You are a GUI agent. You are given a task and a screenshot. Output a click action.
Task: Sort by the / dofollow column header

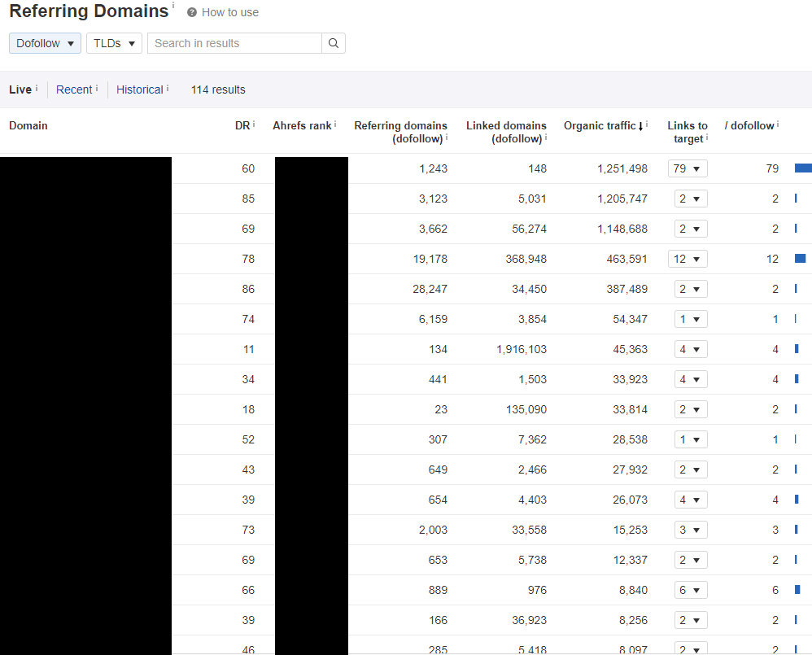point(749,125)
